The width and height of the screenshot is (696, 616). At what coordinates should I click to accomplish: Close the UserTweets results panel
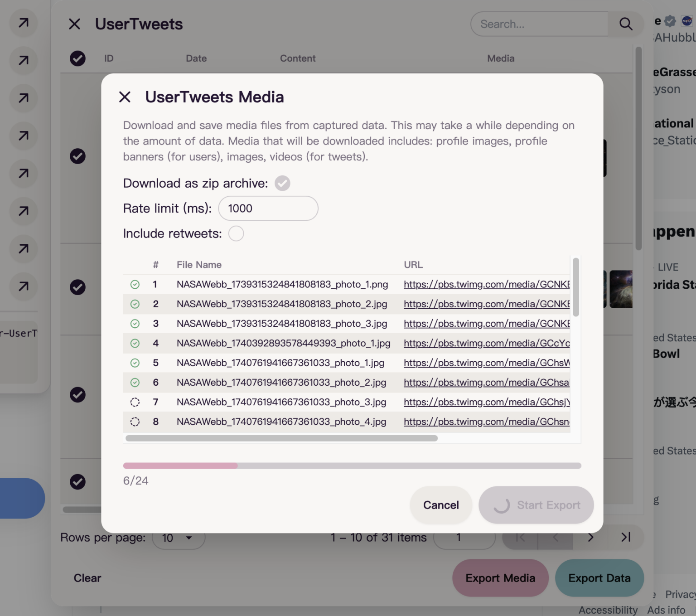tap(74, 24)
